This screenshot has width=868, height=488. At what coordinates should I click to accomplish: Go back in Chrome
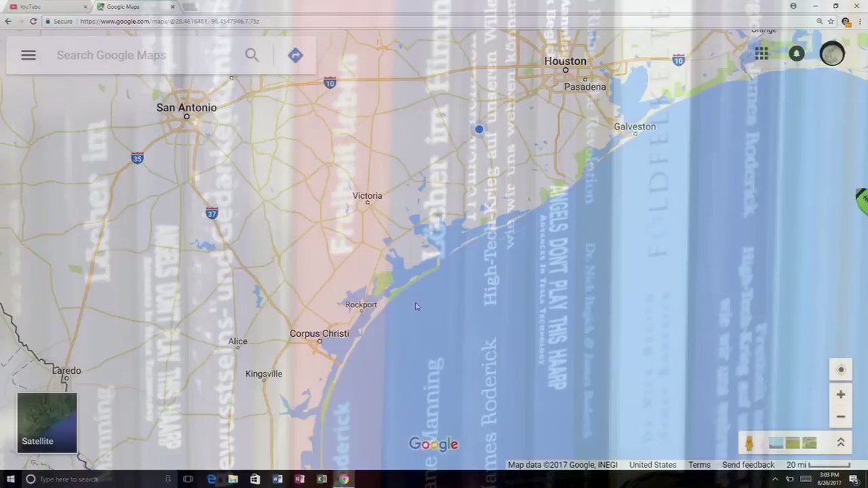(x=8, y=22)
